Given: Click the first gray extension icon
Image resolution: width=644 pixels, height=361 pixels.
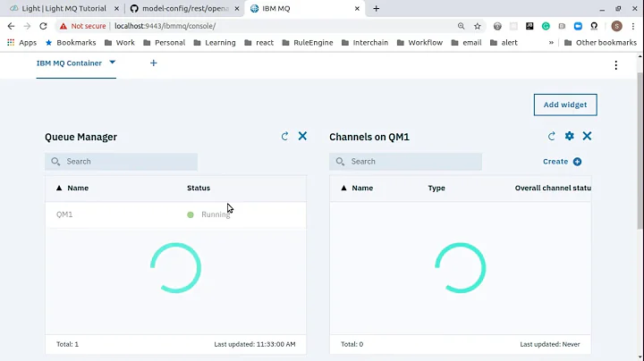Looking at the screenshot, I should pyautogui.click(x=497, y=26).
